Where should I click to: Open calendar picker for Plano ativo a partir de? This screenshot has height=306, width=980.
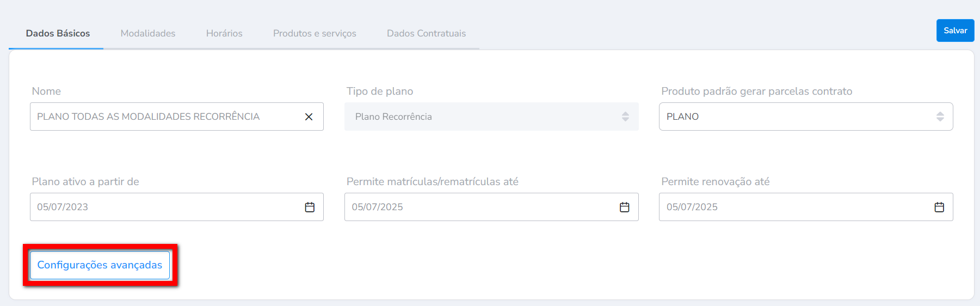point(310,207)
